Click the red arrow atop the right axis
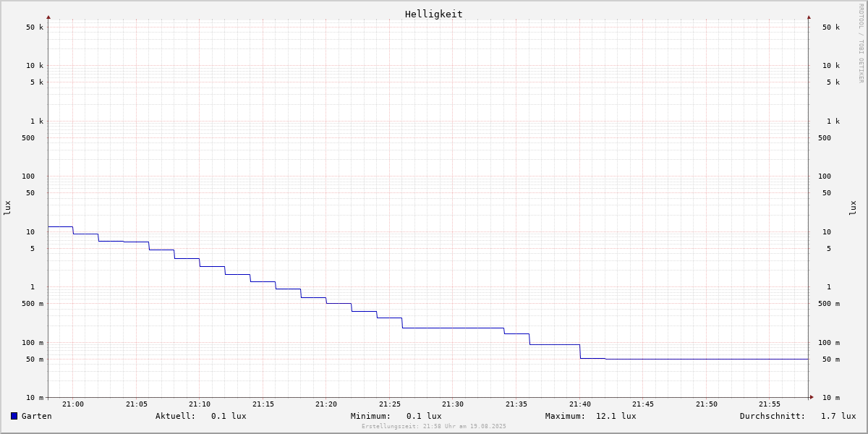Viewport: 868px width, 434px height. [x=809, y=17]
